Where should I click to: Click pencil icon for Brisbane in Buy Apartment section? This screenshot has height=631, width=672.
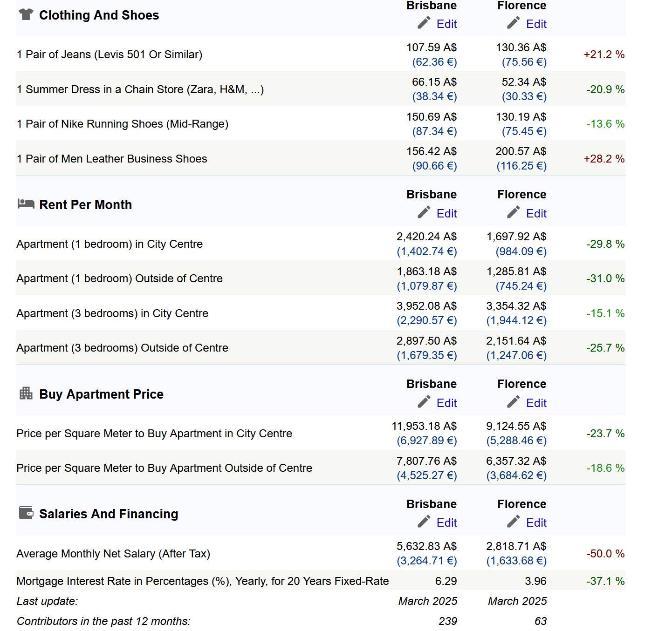(424, 402)
